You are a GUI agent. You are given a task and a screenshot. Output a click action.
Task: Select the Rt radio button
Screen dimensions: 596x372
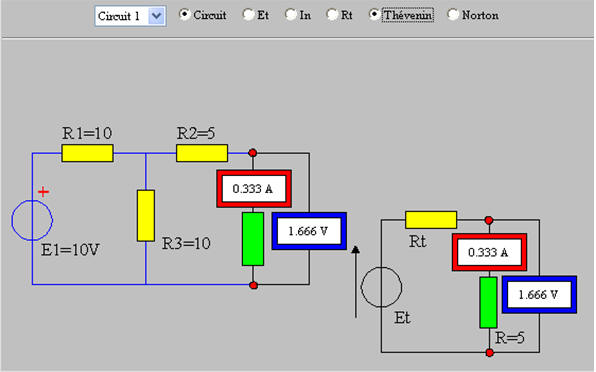click(332, 15)
